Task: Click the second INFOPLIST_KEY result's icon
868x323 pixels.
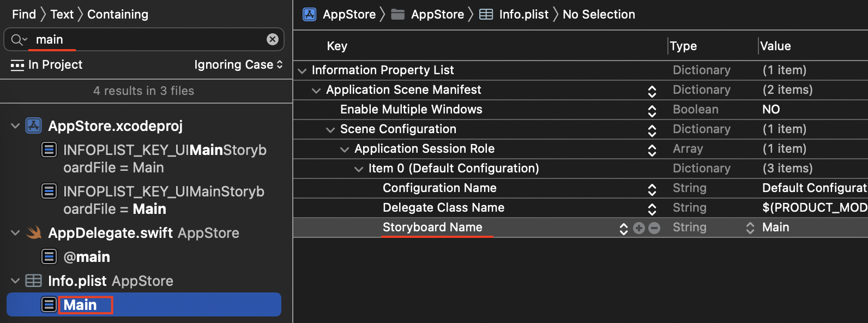Action: point(49,191)
